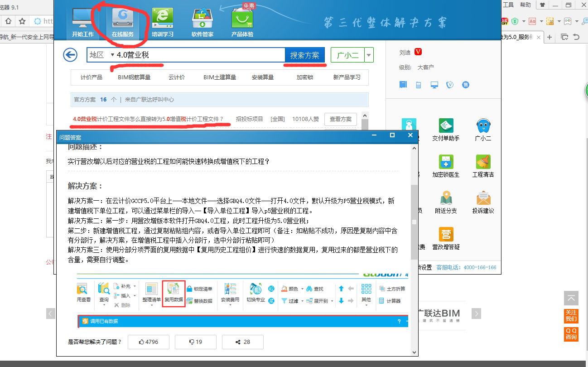
Task: Click the share 28 button
Action: 243,342
